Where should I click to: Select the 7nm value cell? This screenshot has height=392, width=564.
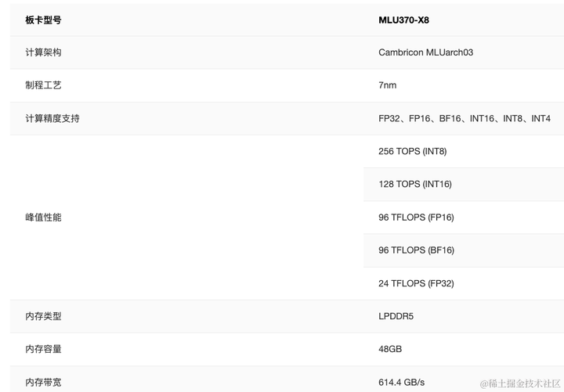[388, 85]
